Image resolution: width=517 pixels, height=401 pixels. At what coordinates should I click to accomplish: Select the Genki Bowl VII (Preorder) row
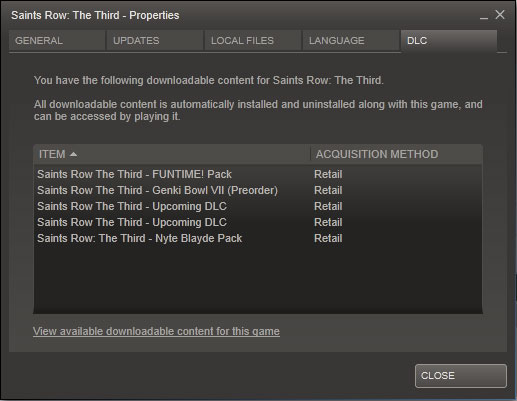click(x=258, y=190)
